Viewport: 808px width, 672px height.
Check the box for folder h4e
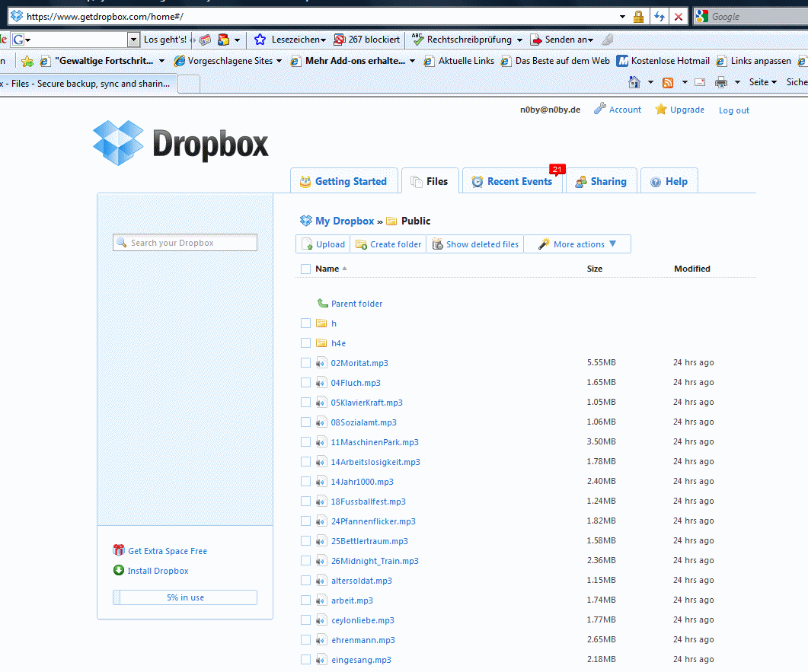pos(305,343)
